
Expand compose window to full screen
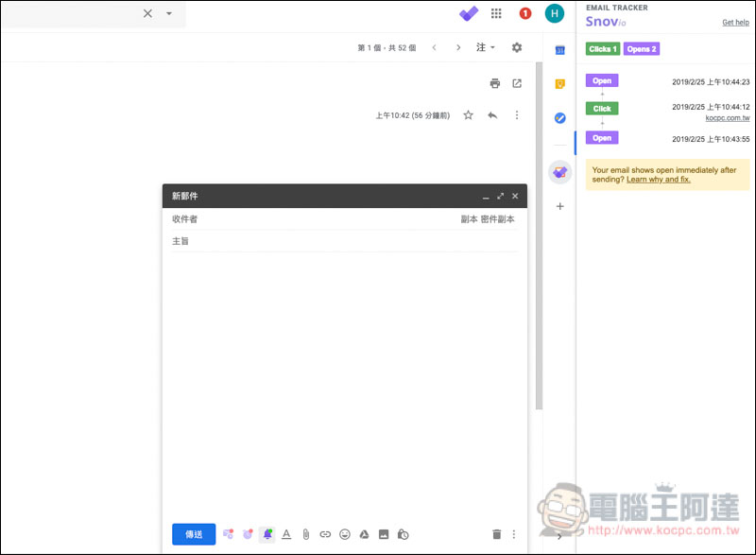tap(501, 197)
